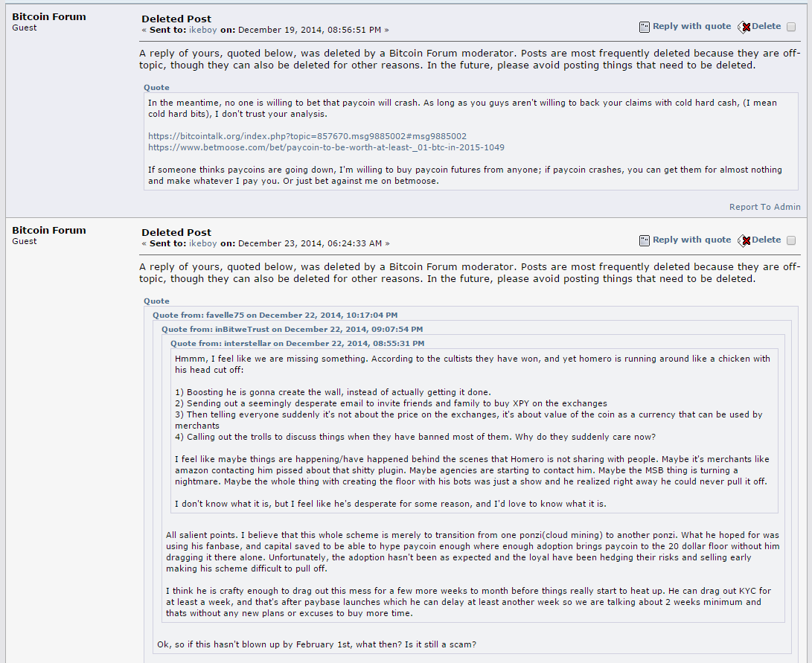The height and width of the screenshot is (663, 812).
Task: Click the quote icon on December 23 message
Action: click(645, 240)
